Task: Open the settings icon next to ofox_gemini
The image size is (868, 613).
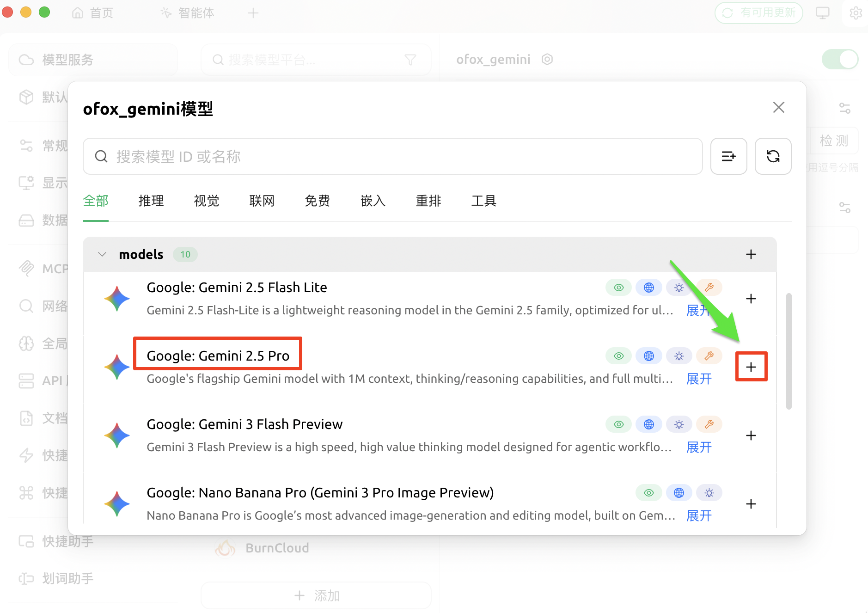Action: (x=547, y=59)
